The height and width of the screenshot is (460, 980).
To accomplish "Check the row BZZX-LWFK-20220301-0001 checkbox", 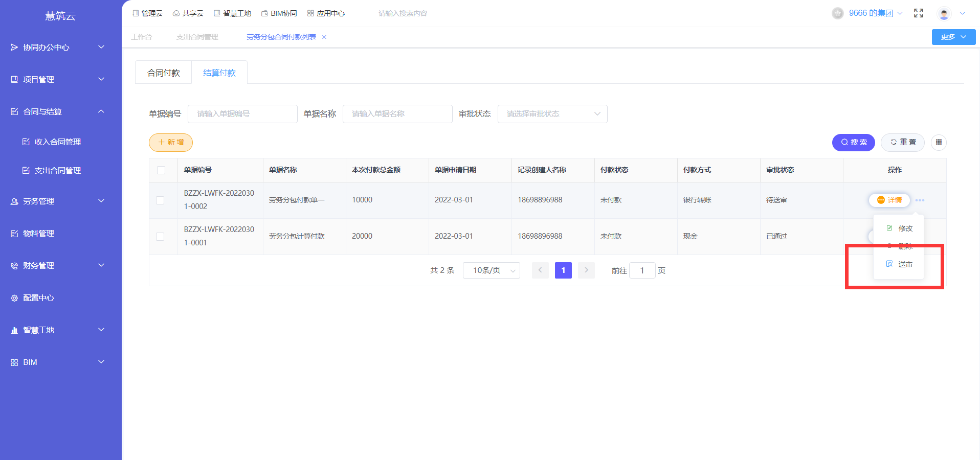I will pyautogui.click(x=160, y=237).
